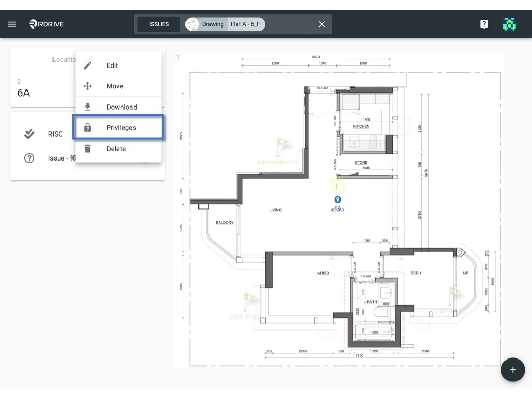
Task: Click the yellow note marker labeled 1
Action: [x=336, y=187]
